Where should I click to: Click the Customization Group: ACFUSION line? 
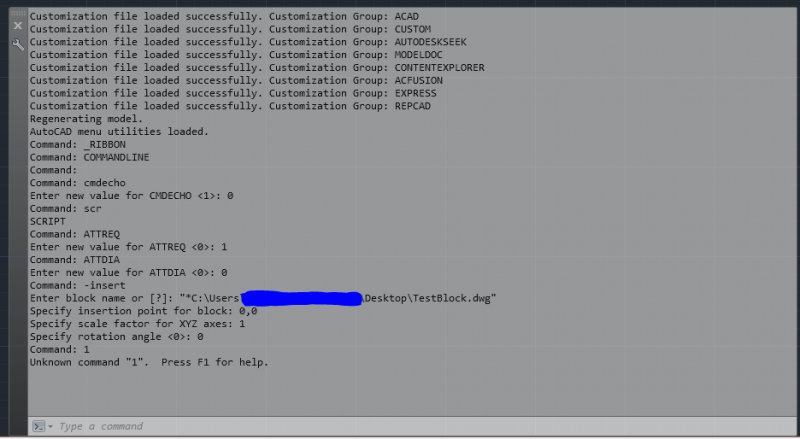pyautogui.click(x=236, y=80)
